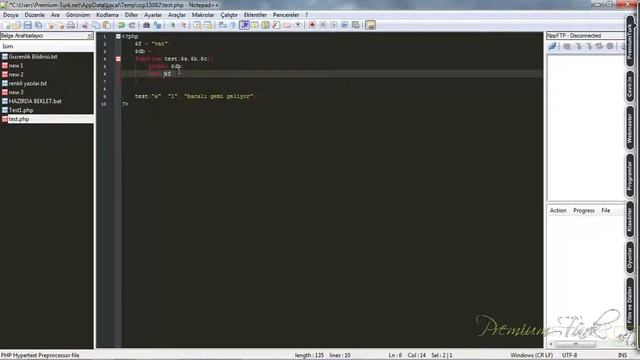Open the Dosya menu

[11, 15]
